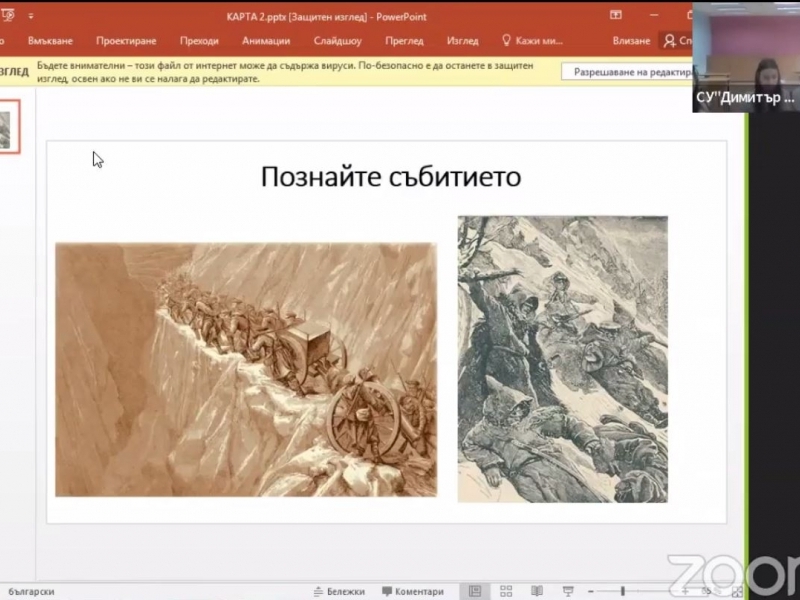Toggle the Коментари comments pane
Viewport: 800px width, 600px height.
pos(413,591)
